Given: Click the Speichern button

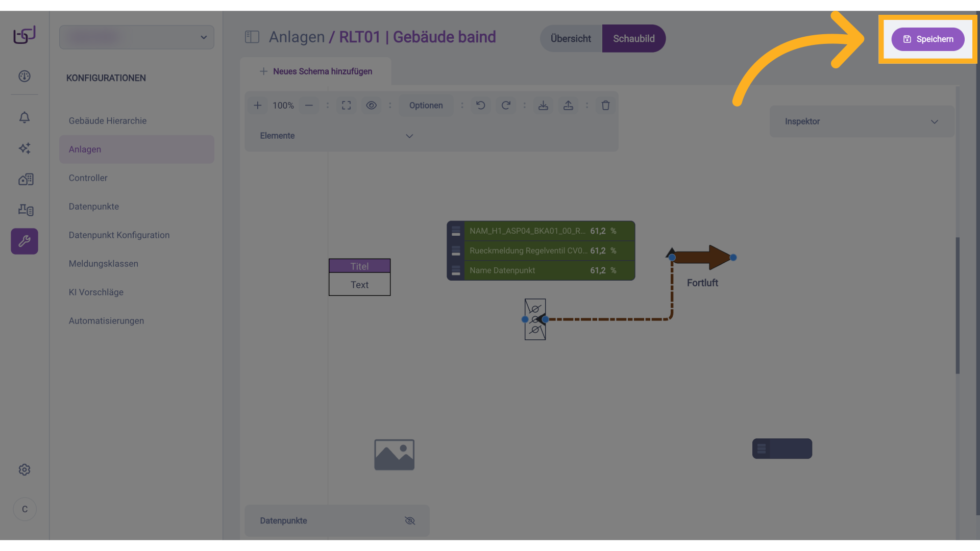Looking at the screenshot, I should pyautogui.click(x=927, y=39).
